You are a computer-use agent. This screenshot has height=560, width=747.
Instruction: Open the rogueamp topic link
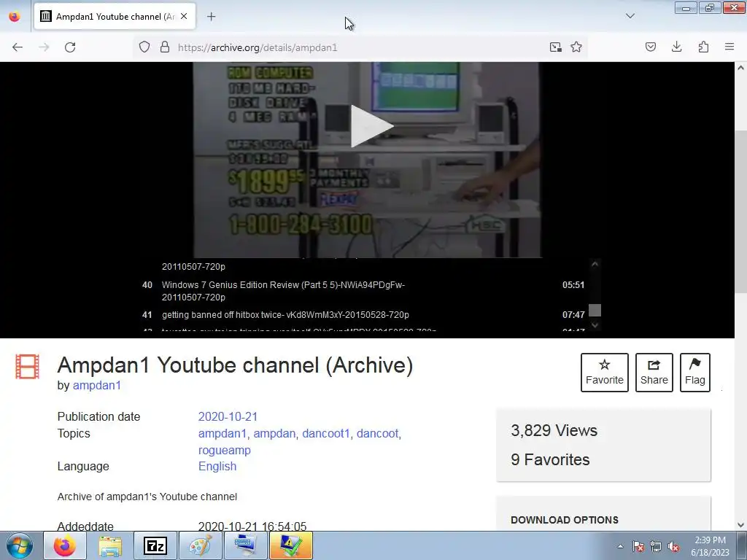(x=225, y=450)
